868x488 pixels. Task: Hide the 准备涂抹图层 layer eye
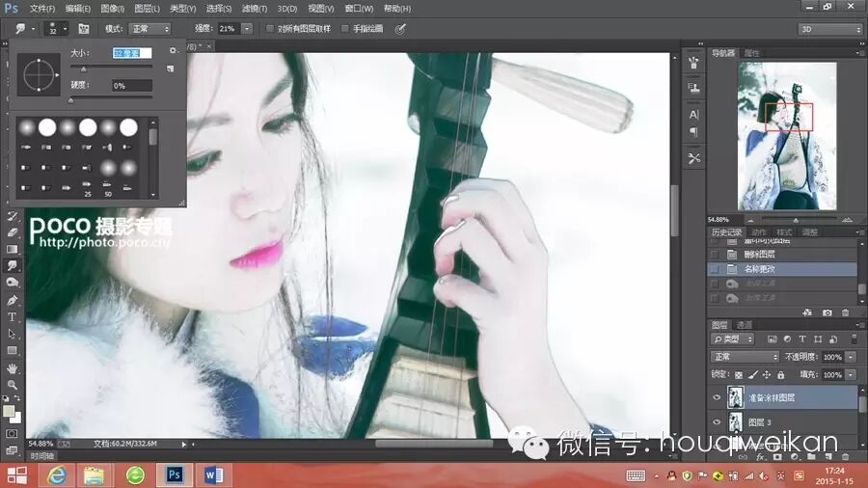[717, 397]
